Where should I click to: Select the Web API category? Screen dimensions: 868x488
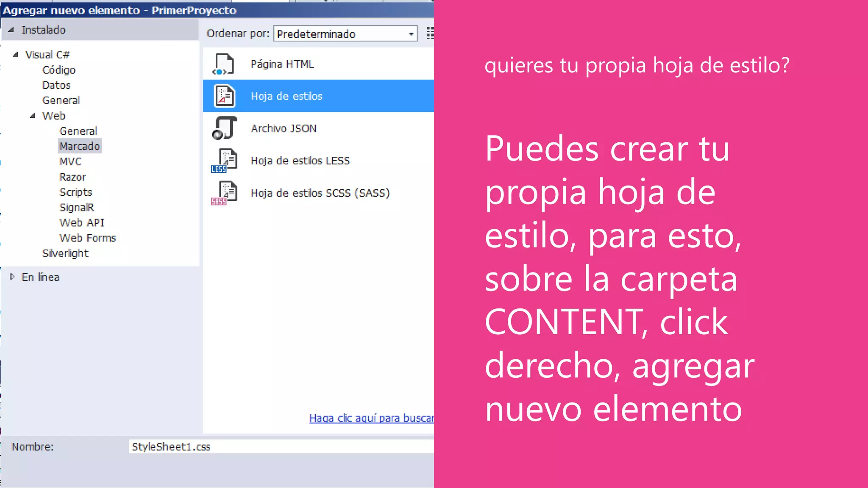click(82, 222)
